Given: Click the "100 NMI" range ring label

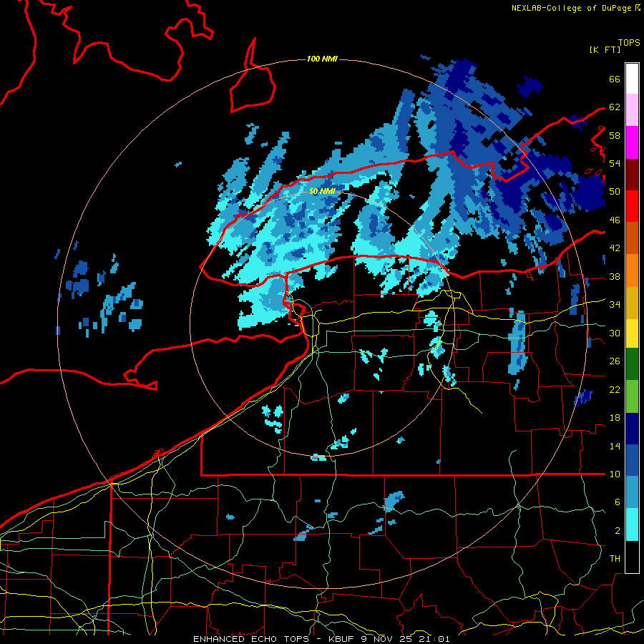Looking at the screenshot, I should (x=322, y=59).
